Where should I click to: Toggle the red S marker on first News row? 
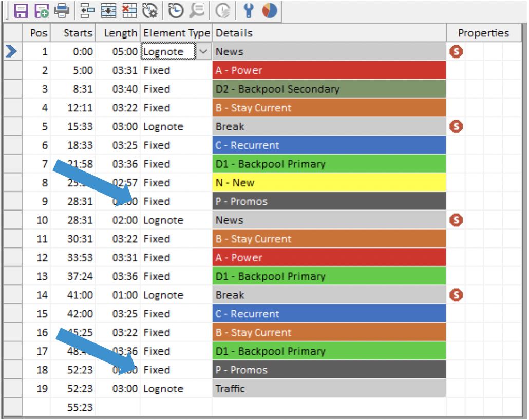[456, 52]
